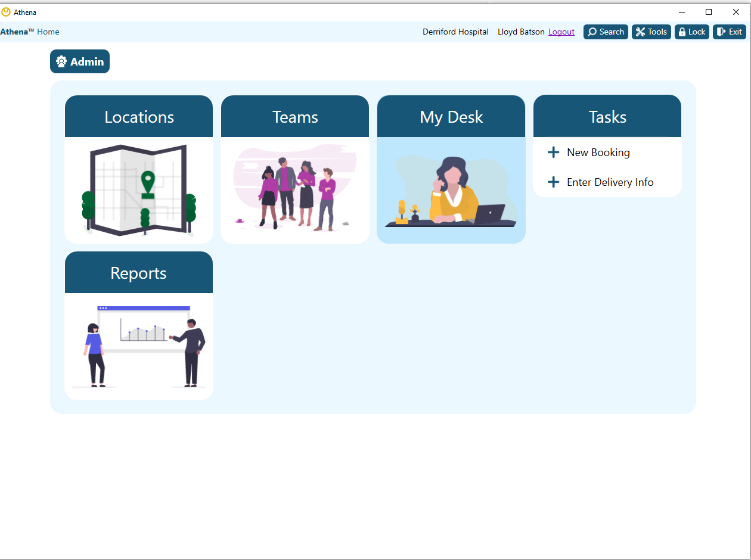Start a New Booking task
751x560 pixels.
[x=598, y=153]
